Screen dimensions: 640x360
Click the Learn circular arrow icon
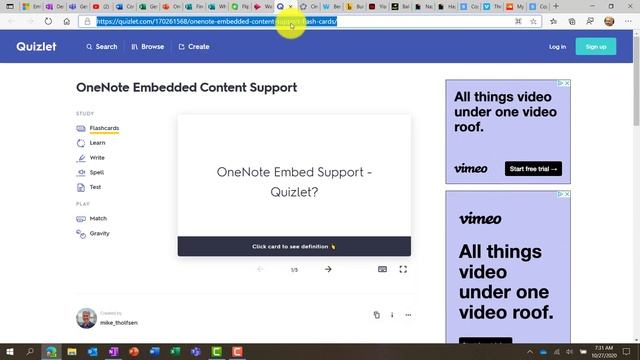coord(81,143)
